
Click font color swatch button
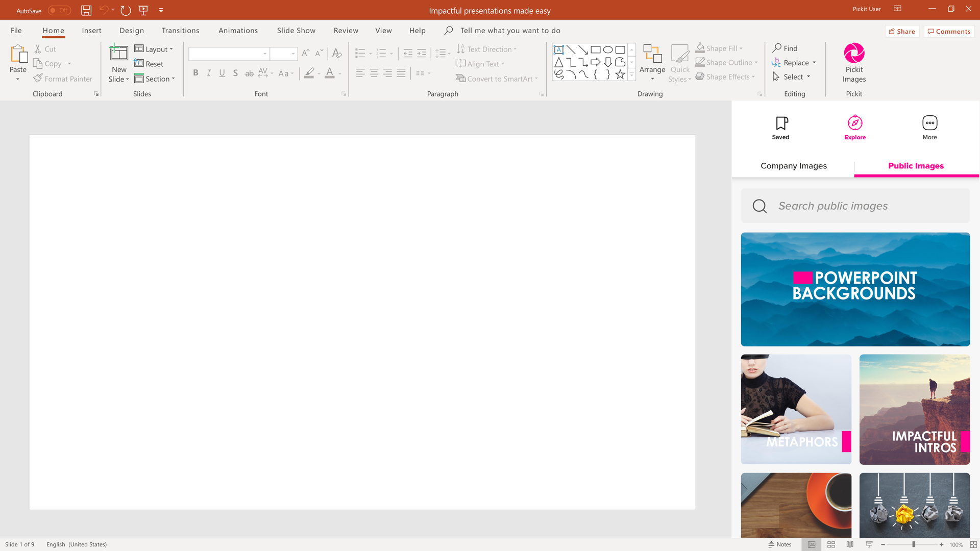[330, 73]
